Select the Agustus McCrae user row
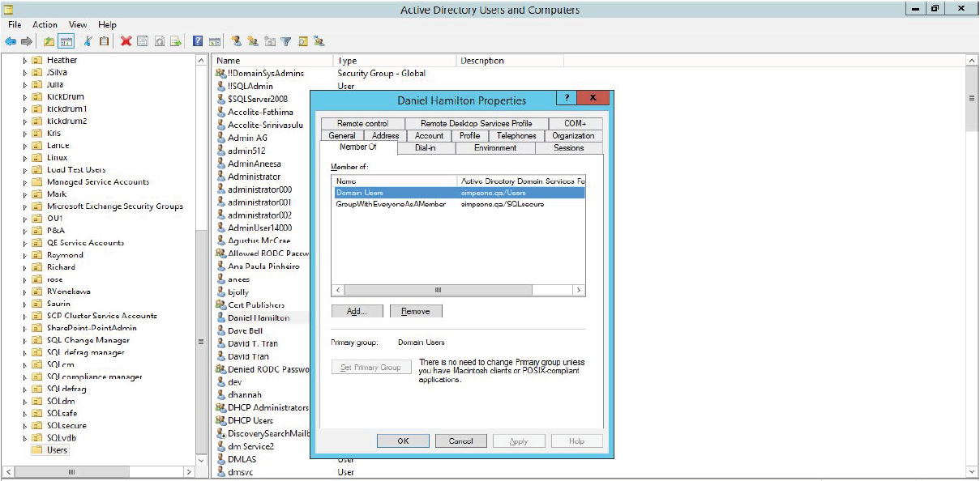980x481 pixels. pyautogui.click(x=259, y=240)
